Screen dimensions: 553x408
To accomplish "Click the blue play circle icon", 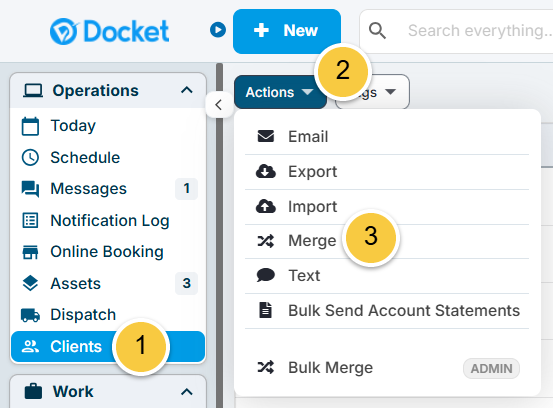I will 218,30.
